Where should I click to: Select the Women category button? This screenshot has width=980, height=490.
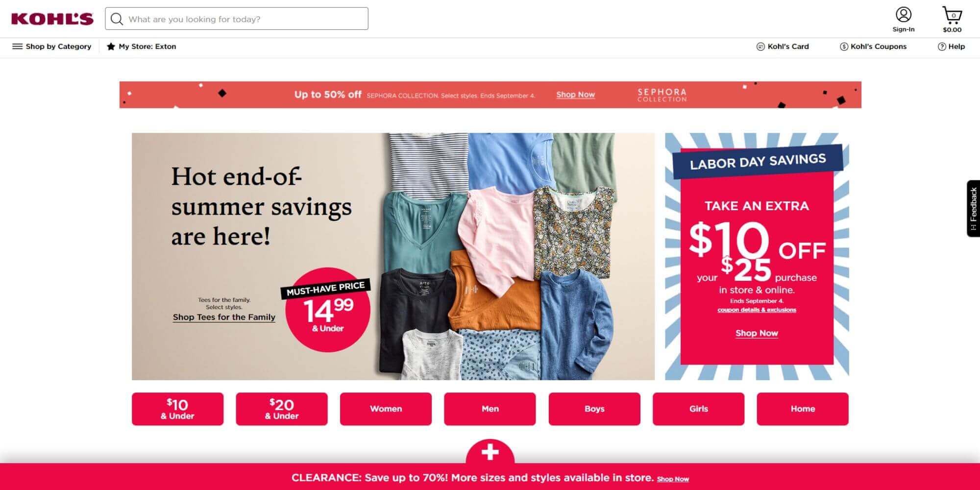tap(386, 409)
